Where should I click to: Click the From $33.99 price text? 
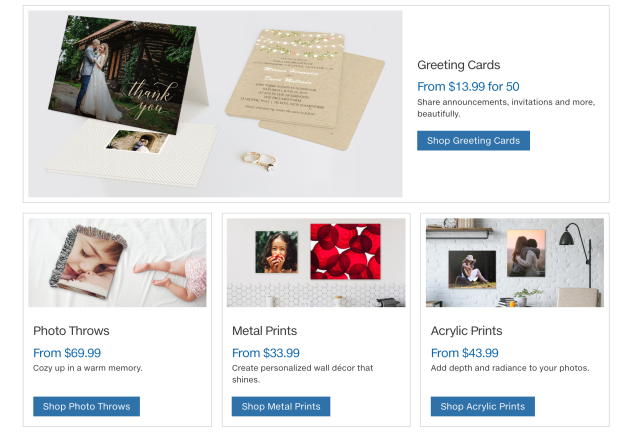pos(266,353)
